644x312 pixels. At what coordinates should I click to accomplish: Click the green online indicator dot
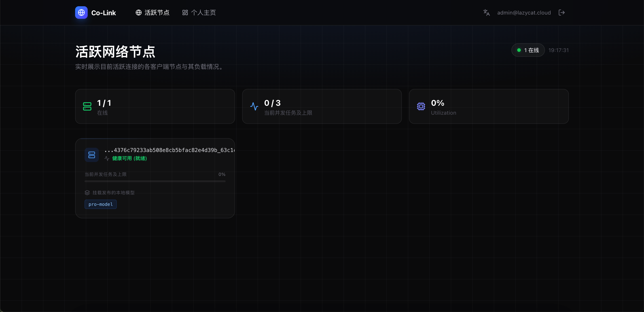click(x=519, y=50)
